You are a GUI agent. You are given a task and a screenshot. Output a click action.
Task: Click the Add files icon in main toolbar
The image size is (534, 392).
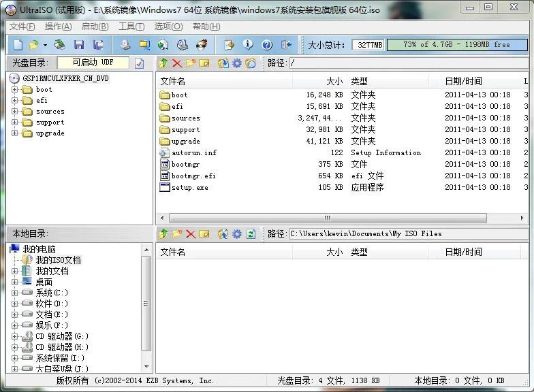(229, 45)
